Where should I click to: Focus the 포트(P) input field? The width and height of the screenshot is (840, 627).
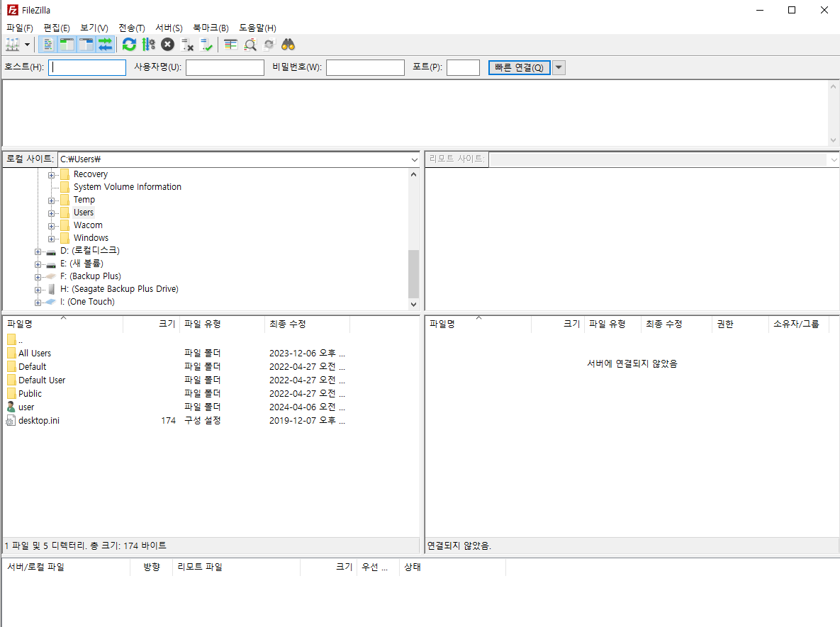[x=463, y=67]
